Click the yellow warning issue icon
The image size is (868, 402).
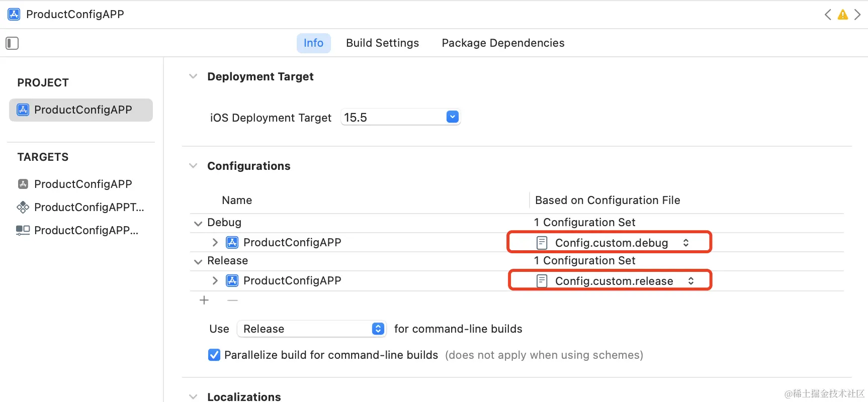coord(843,15)
